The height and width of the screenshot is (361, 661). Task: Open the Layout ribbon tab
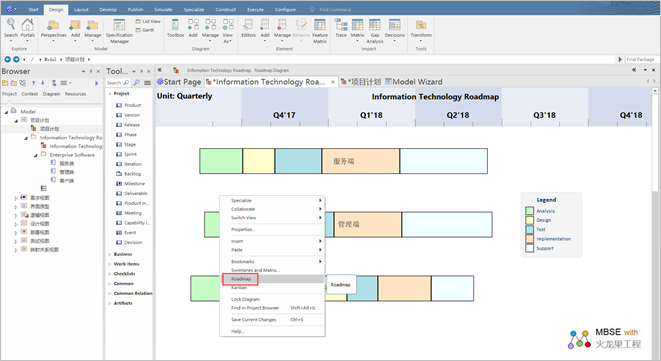coord(81,9)
